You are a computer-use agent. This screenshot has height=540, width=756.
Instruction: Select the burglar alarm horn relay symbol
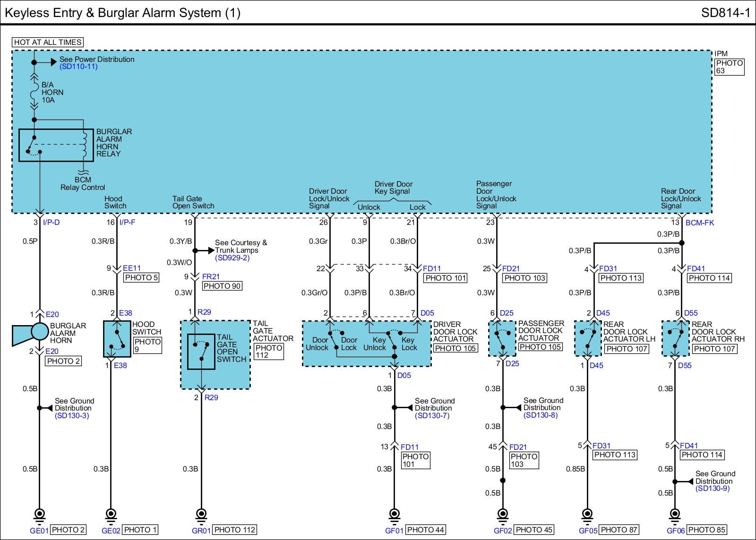56,145
